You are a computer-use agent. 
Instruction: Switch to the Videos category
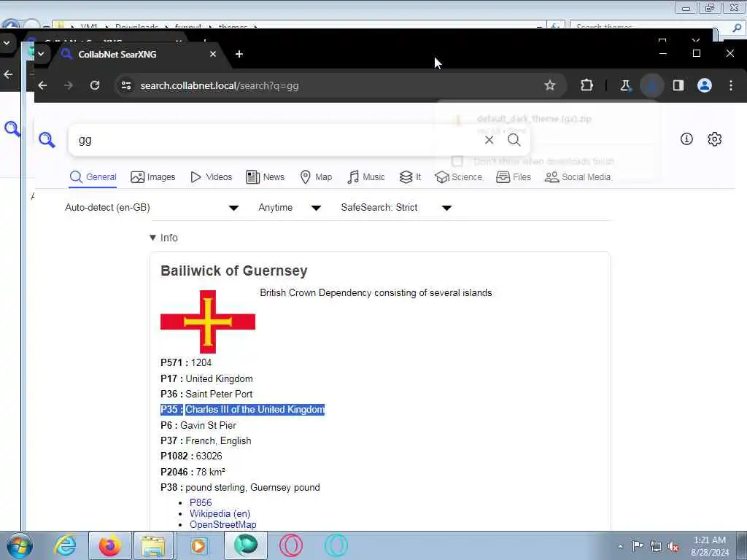(x=211, y=177)
